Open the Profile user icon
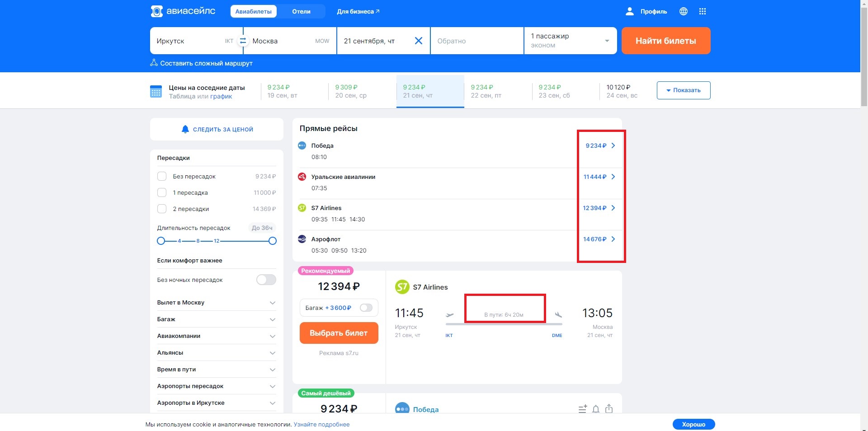 pyautogui.click(x=629, y=11)
